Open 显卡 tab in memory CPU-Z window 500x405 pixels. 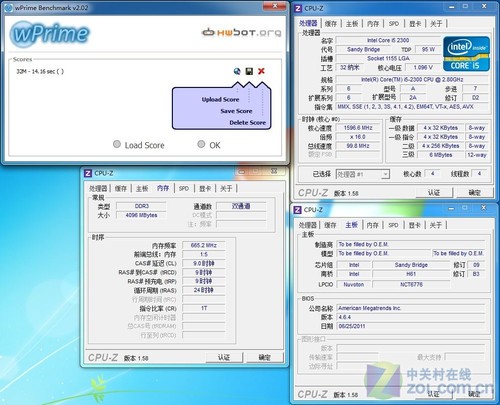(x=205, y=188)
